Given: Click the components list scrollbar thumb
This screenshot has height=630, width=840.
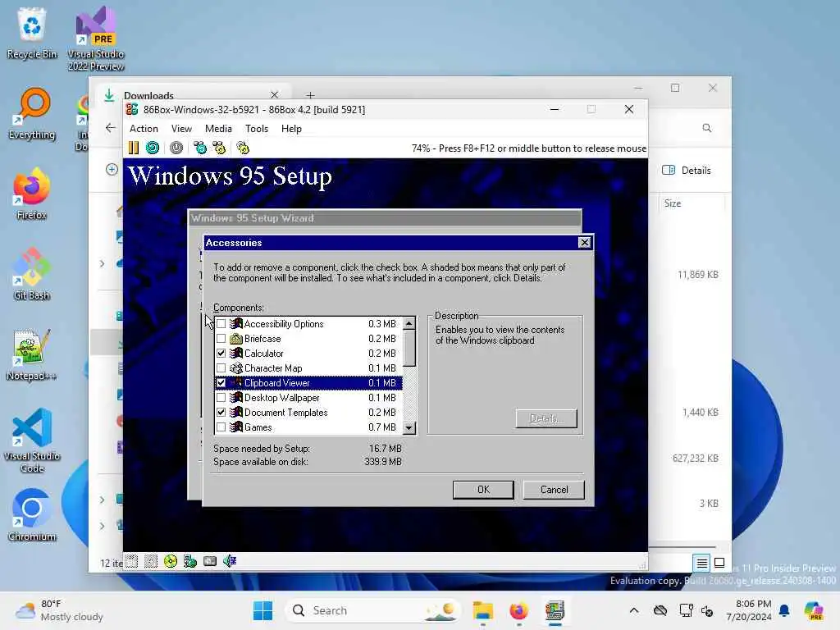Looking at the screenshot, I should click(409, 348).
